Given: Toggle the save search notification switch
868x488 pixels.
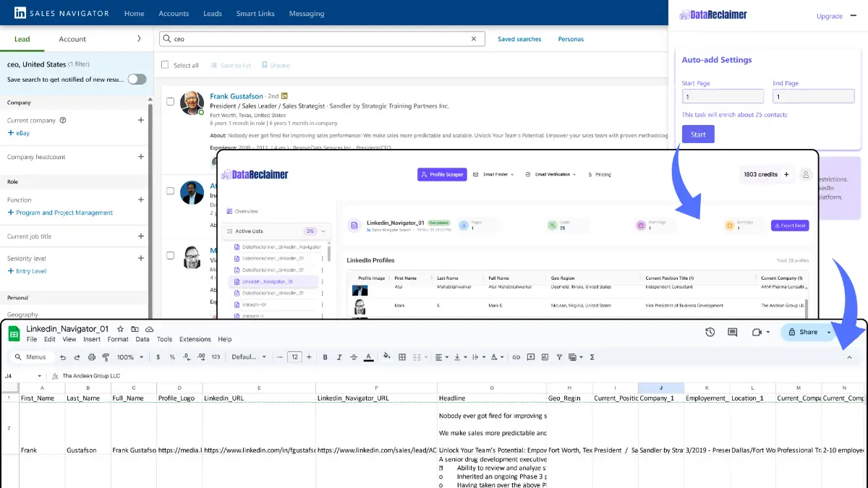Looking at the screenshot, I should tap(137, 80).
